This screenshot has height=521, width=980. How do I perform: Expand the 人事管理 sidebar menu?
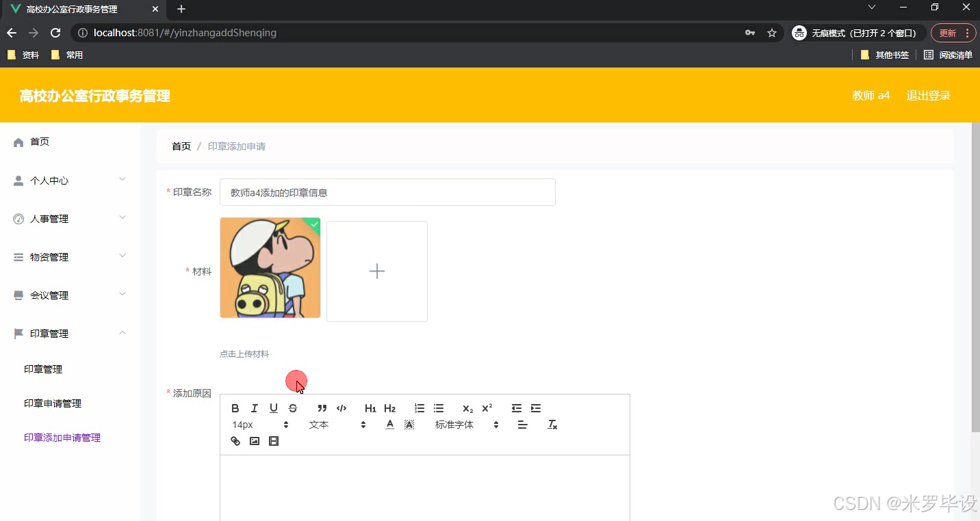[70, 219]
